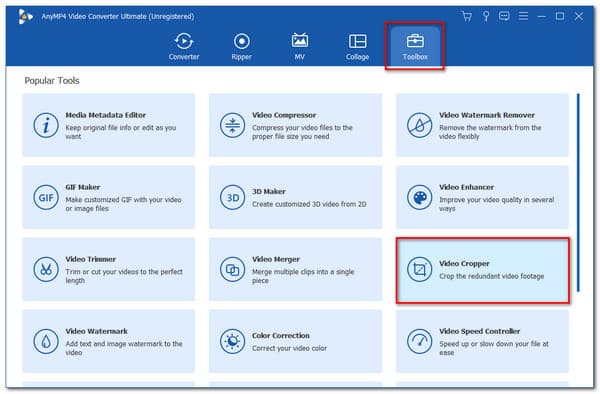Open the Color Correction title

coord(280,335)
